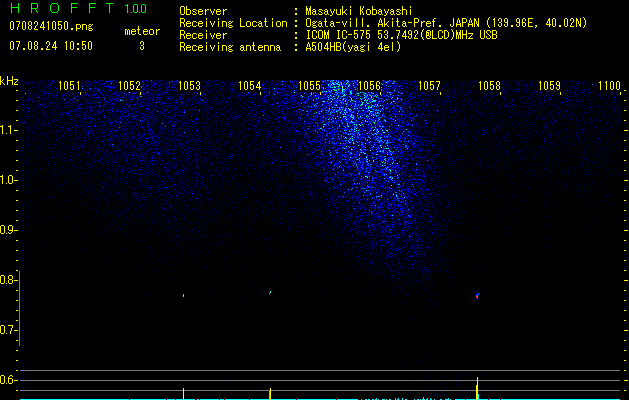Viewport: 629px width, 400px height.
Task: Click the red-blue meteor echo near 1058
Action: tap(477, 296)
